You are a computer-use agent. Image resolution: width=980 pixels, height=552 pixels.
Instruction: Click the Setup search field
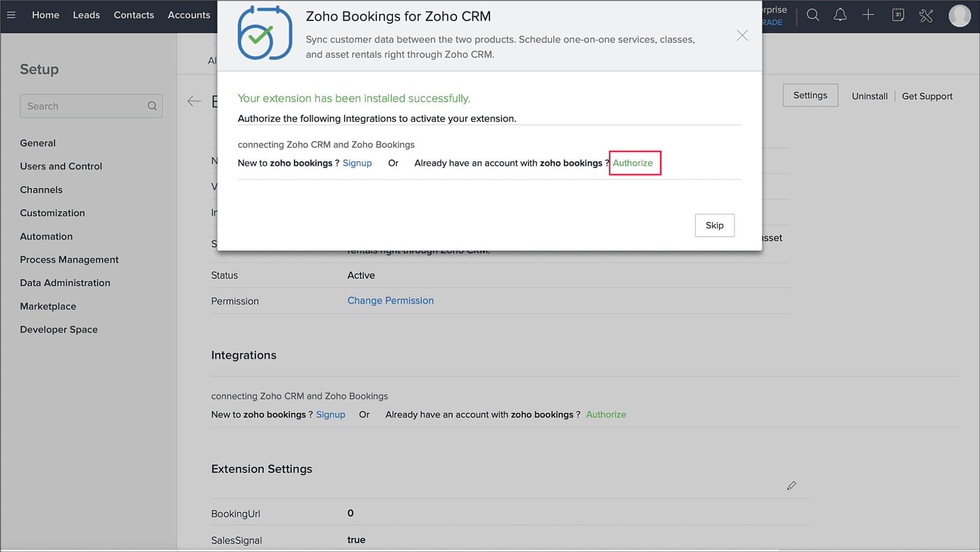85,106
